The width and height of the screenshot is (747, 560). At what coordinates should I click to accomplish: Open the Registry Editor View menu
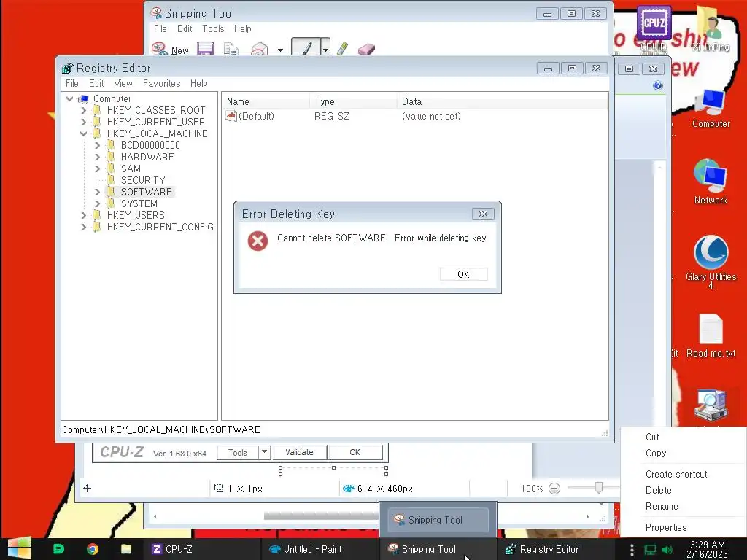(x=123, y=83)
